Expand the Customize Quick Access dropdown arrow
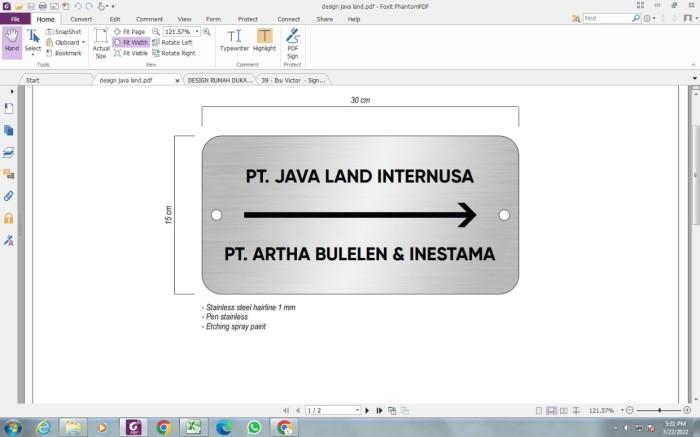The width and height of the screenshot is (700, 437). [x=113, y=6]
